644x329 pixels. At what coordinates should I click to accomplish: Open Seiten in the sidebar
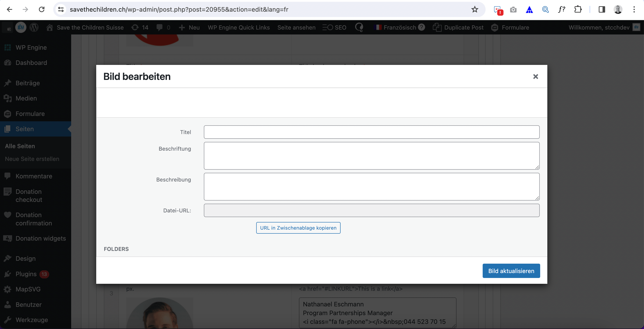click(x=36, y=129)
